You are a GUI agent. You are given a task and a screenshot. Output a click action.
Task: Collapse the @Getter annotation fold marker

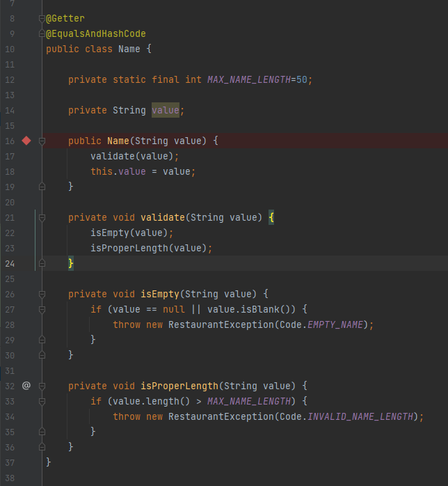(x=42, y=19)
